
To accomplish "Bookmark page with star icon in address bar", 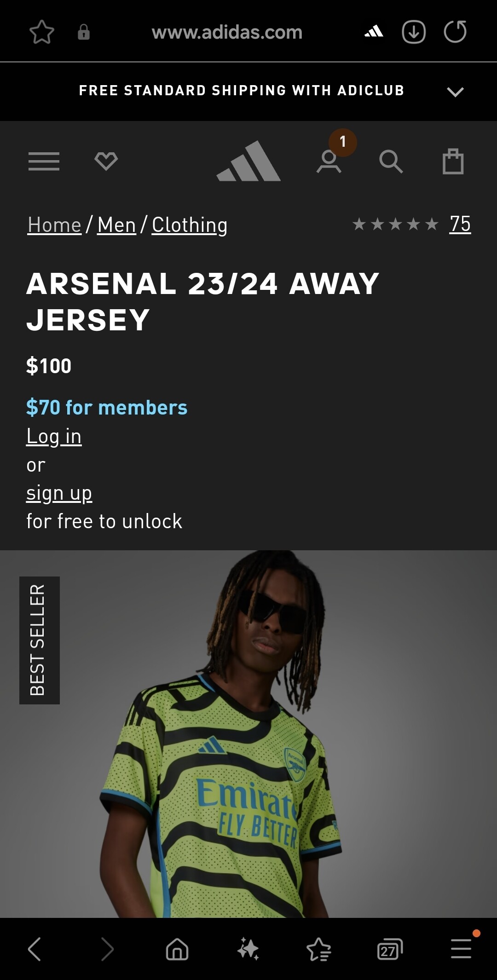I will [x=42, y=32].
